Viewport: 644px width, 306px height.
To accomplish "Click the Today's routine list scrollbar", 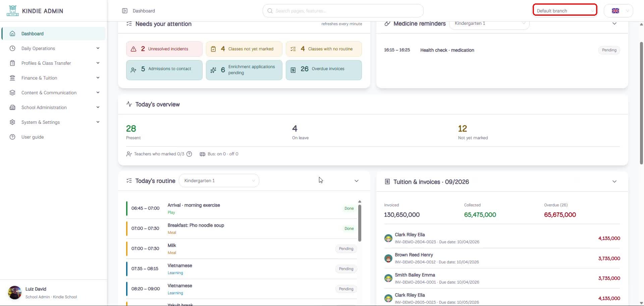I will 360,223.
